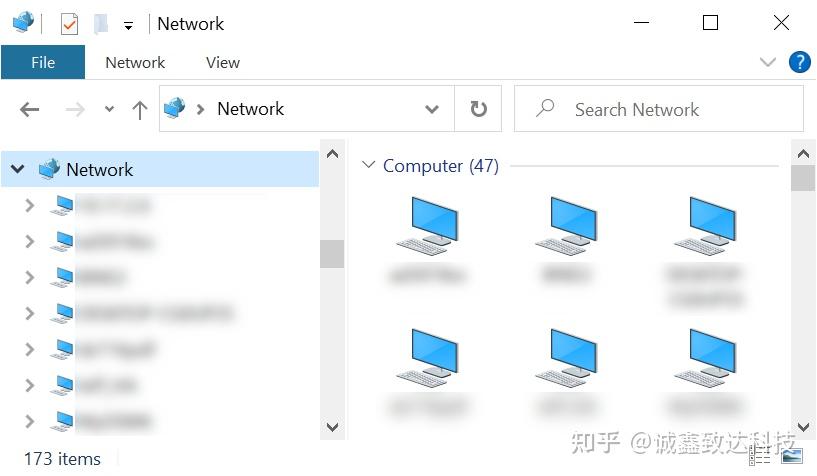
Task: Open recent locations dropdown arrow
Action: (x=109, y=109)
